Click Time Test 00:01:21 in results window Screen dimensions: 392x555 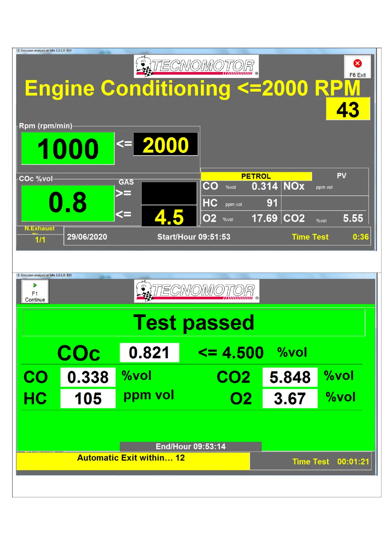click(x=331, y=462)
